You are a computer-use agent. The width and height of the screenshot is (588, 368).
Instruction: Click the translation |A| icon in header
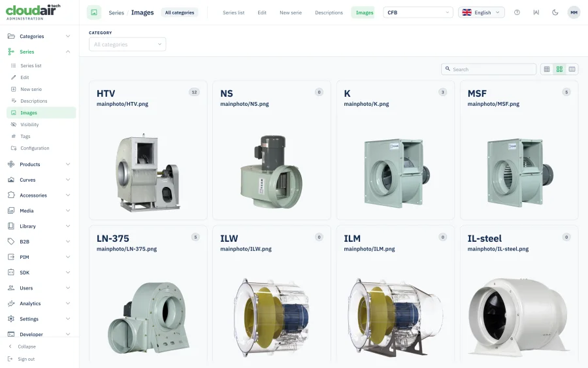536,12
